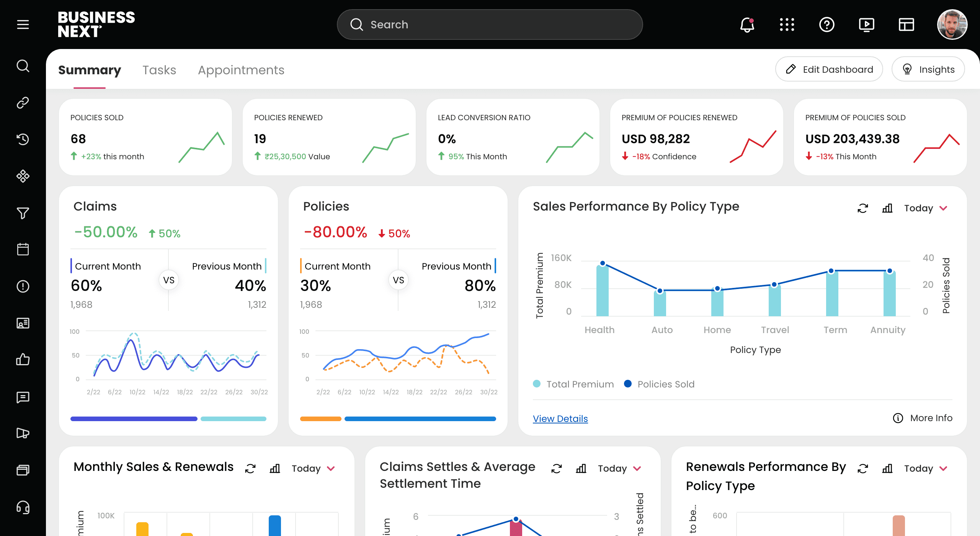Viewport: 980px width, 536px height.
Task: Switch to the Appointments tab
Action: (241, 70)
